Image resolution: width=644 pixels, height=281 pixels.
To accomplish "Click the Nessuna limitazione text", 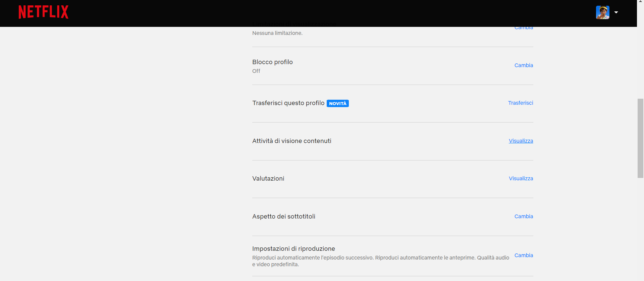I will pos(277,33).
